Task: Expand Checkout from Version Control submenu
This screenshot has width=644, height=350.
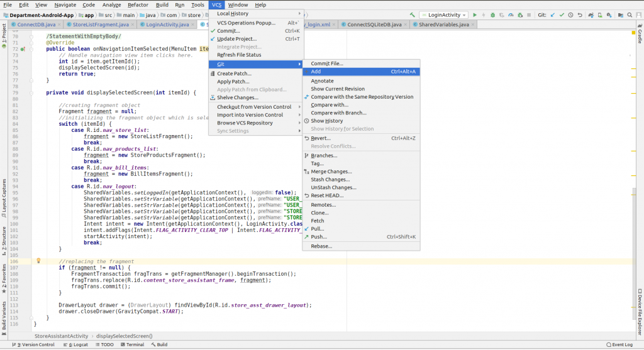Action: 256,107
